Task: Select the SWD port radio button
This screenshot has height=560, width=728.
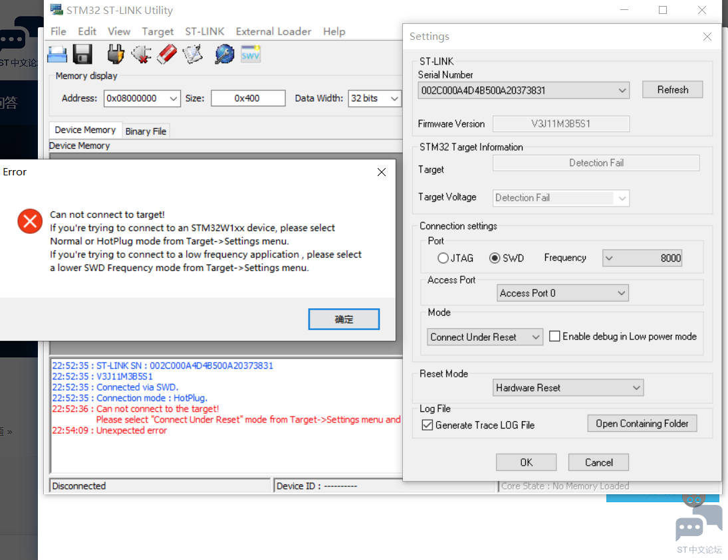Action: pos(495,258)
